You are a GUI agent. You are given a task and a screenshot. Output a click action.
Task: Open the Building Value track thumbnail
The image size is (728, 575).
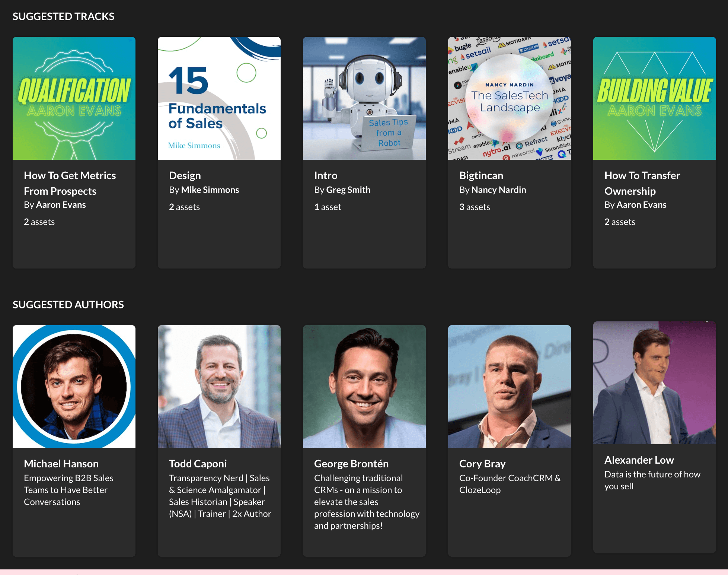654,98
